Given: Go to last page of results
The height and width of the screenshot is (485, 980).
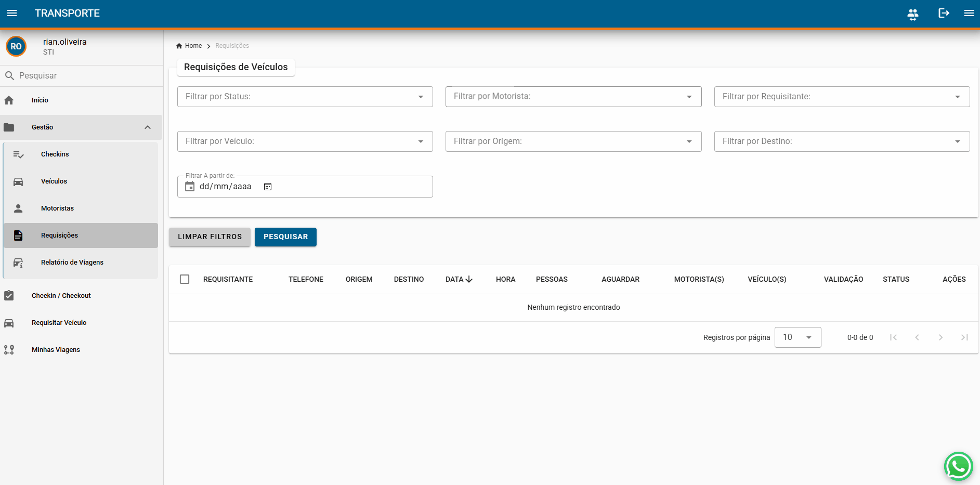Looking at the screenshot, I should click(x=964, y=337).
